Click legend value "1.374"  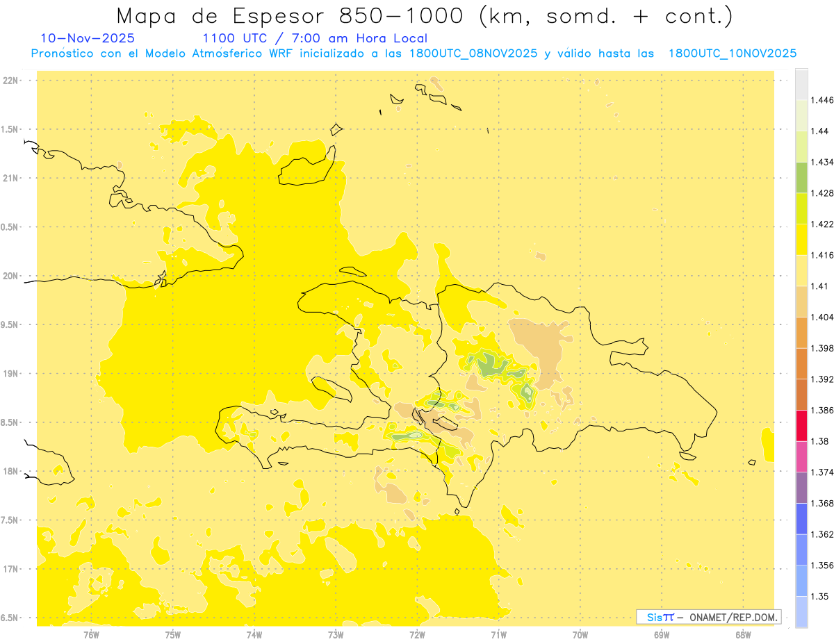point(822,472)
